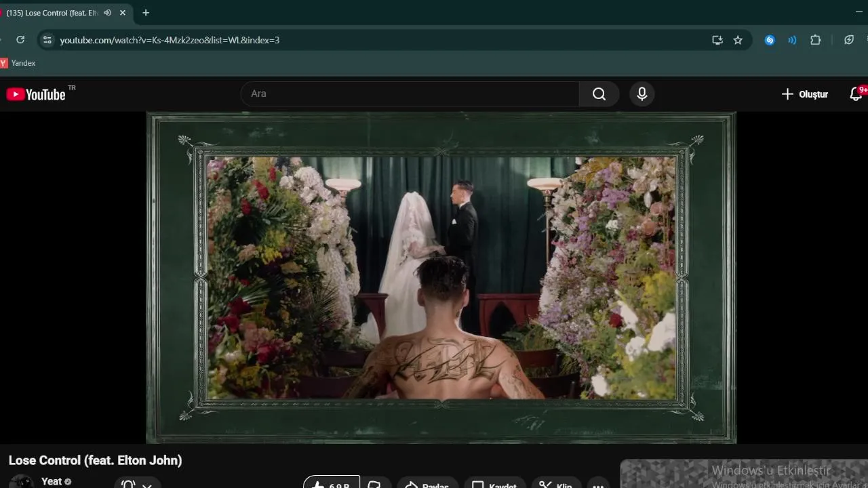Open the blue sound-wave extension icon
The height and width of the screenshot is (488, 868).
[x=792, y=40]
